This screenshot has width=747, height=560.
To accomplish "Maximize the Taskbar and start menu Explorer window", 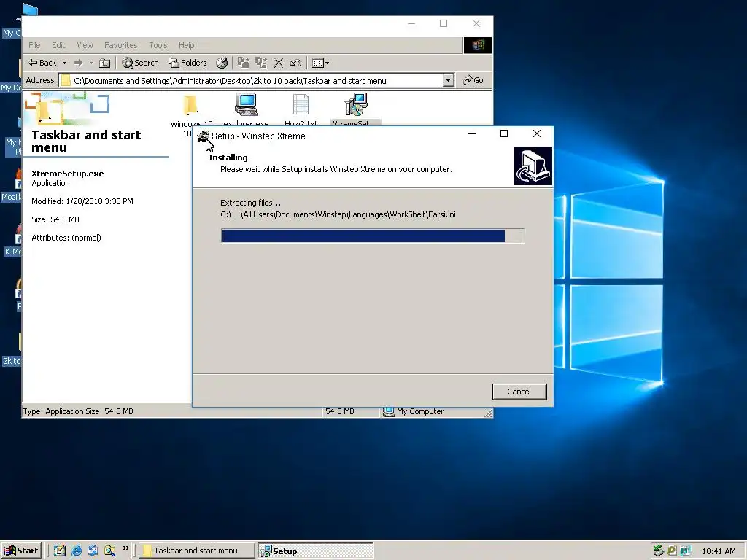I will pos(444,23).
